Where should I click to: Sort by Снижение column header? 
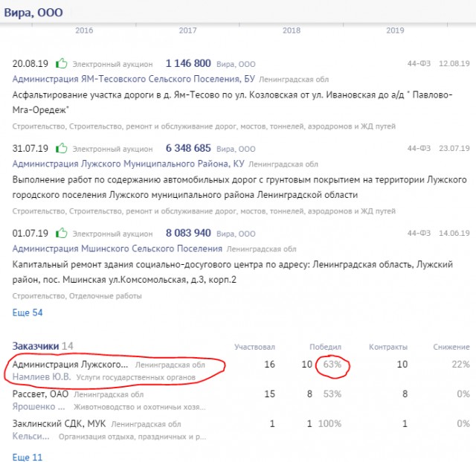point(451,347)
